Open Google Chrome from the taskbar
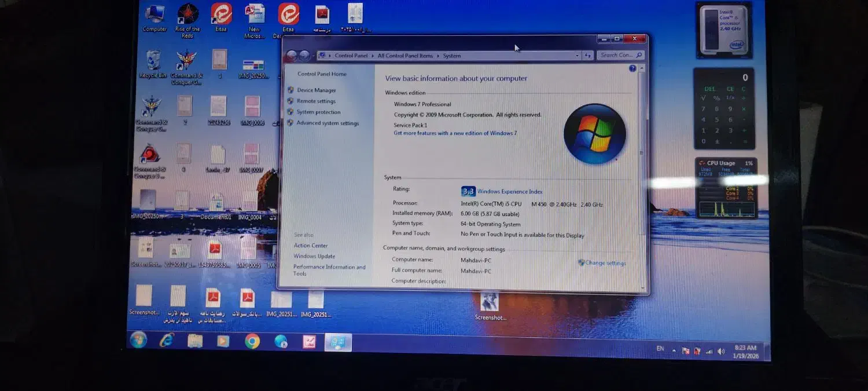The image size is (868, 391). coord(252,342)
